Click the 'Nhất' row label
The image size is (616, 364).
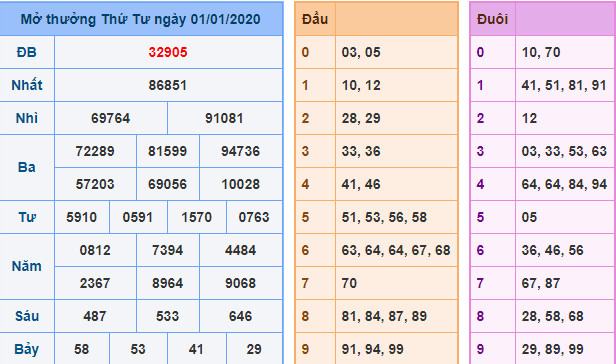27,85
